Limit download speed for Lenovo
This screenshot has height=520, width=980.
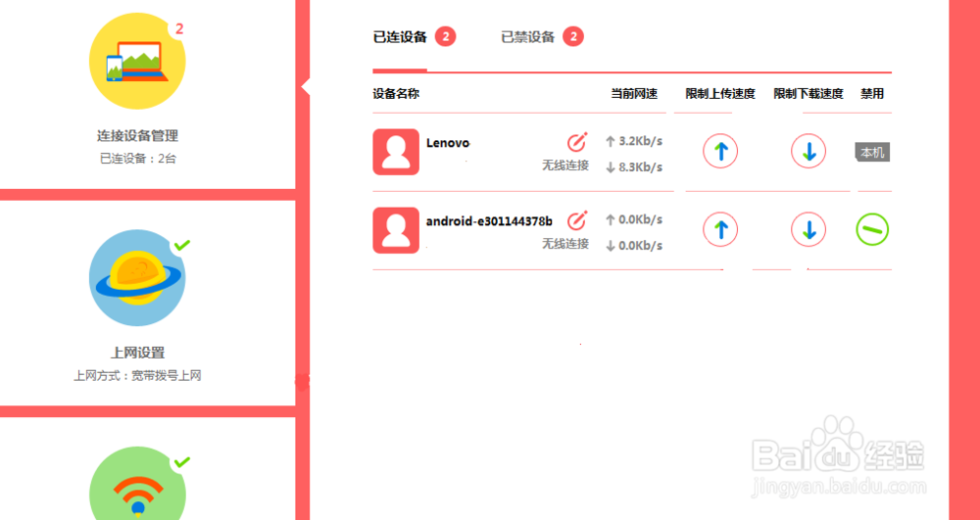tap(808, 151)
